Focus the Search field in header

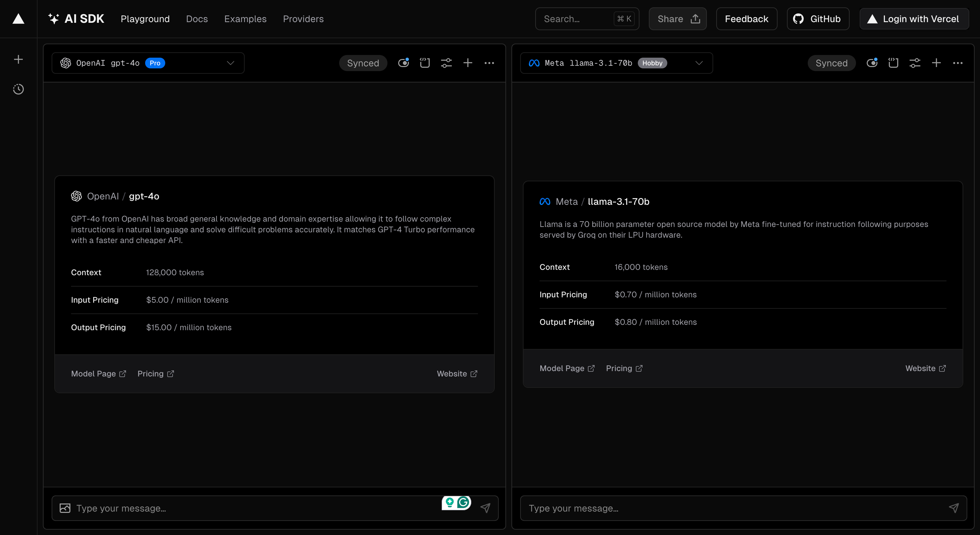[587, 19]
